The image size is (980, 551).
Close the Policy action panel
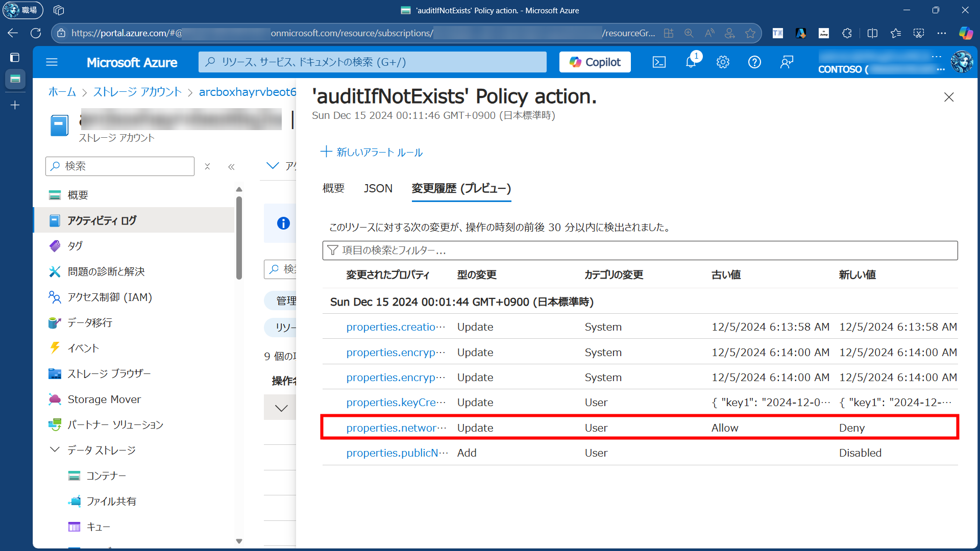click(949, 97)
